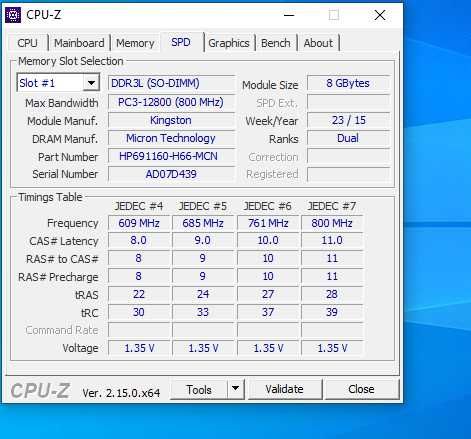The image size is (471, 439).
Task: Click the 685 MHz frequency cell
Action: (203, 223)
